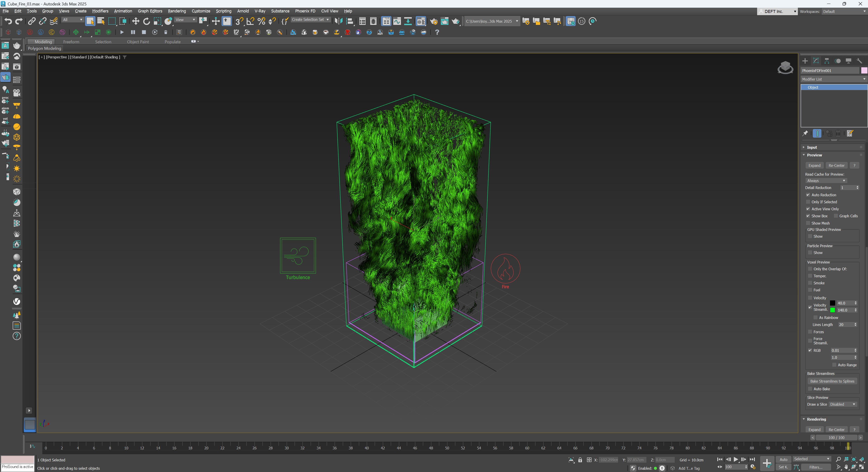
Task: Start Phoenix simulation play button
Action: [x=122, y=32]
